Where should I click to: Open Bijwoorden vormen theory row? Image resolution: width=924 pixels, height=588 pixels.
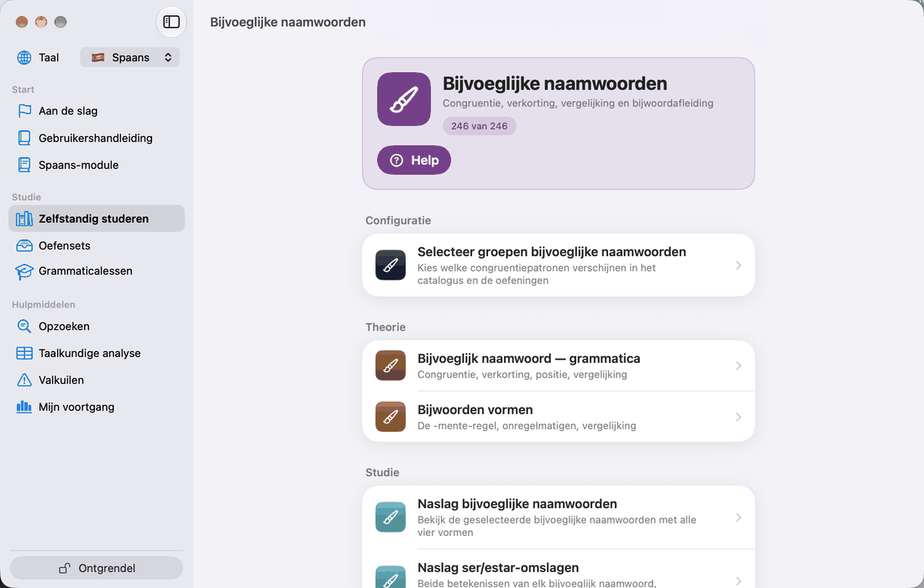point(559,417)
